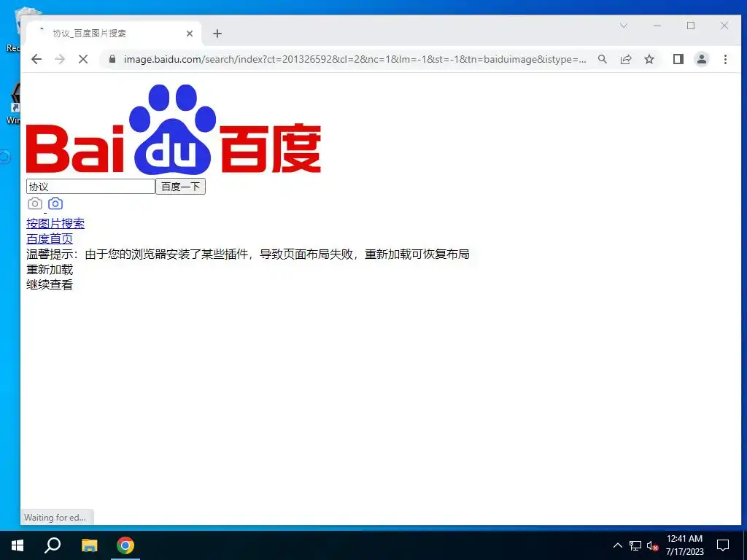This screenshot has width=747, height=560.
Task: View site security lock info
Action: (x=112, y=59)
